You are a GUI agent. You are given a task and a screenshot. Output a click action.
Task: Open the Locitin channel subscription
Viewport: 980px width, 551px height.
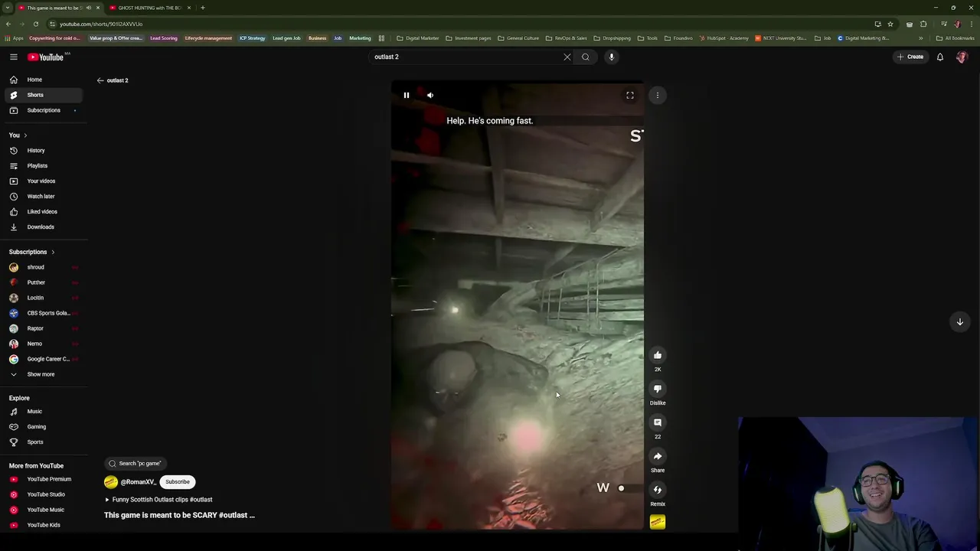click(44, 298)
